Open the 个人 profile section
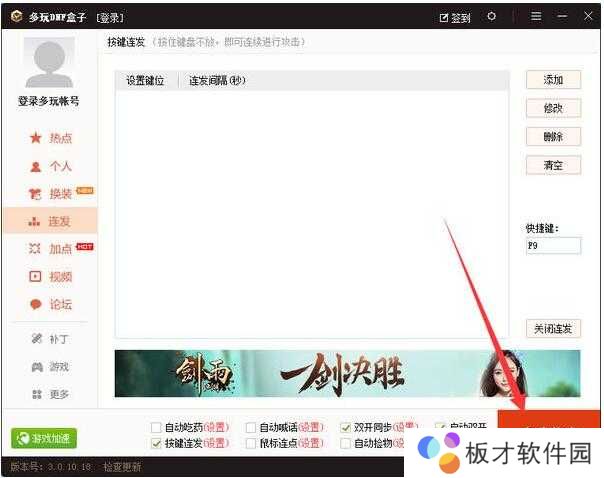This screenshot has width=604, height=478. pos(51,166)
